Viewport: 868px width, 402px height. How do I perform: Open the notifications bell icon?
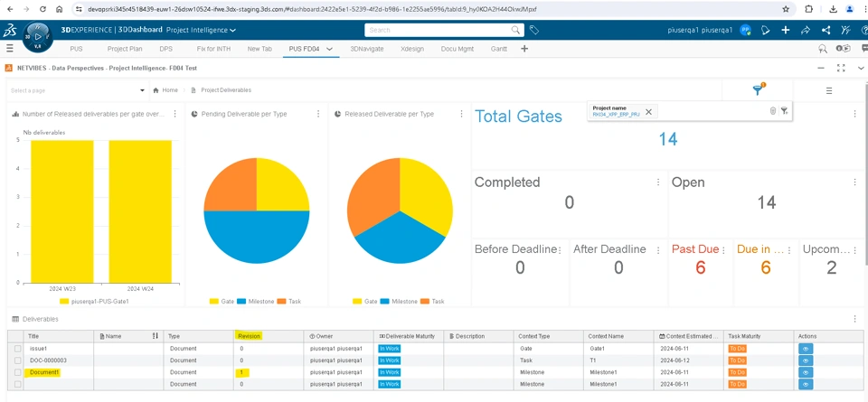point(766,30)
